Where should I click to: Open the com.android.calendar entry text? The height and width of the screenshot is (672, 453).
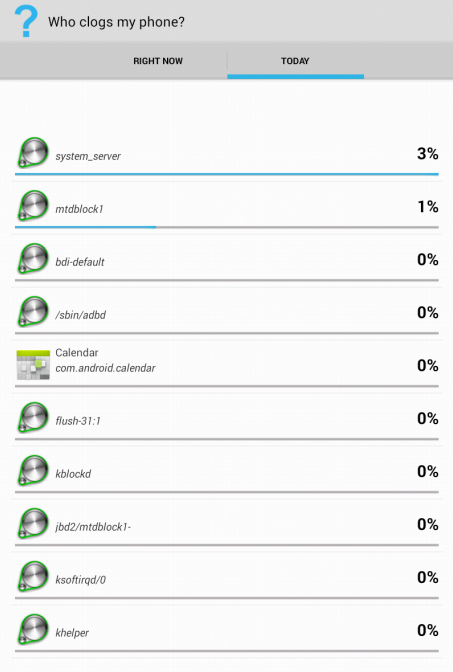click(x=105, y=368)
